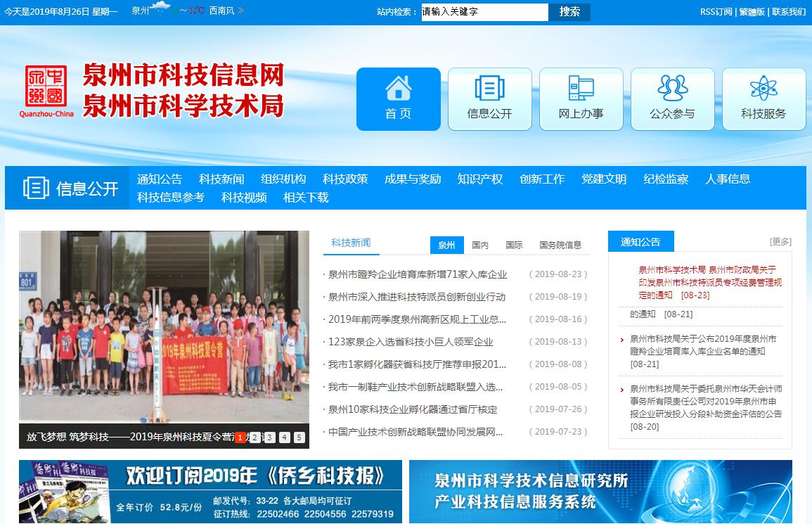Expand weather details with double arrow
Image resolution: width=812 pixels, height=524 pixels.
(241, 11)
